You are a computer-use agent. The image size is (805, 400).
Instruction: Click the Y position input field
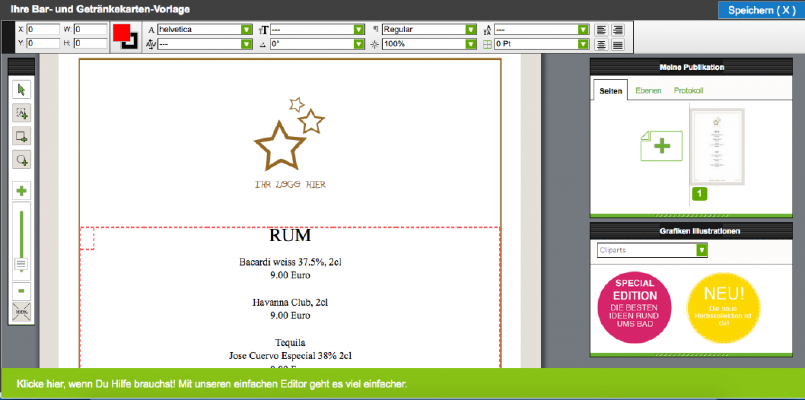(x=43, y=44)
